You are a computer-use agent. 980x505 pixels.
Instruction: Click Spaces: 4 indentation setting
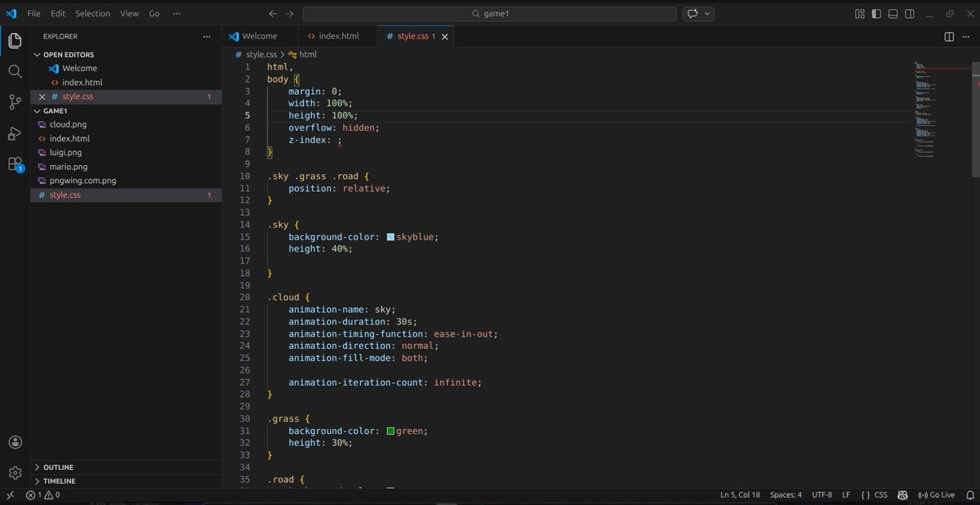(786, 495)
